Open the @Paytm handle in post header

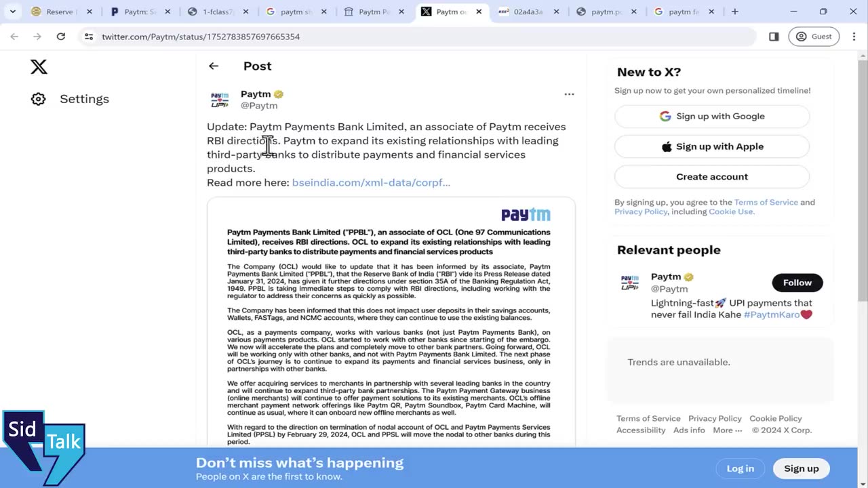click(259, 105)
